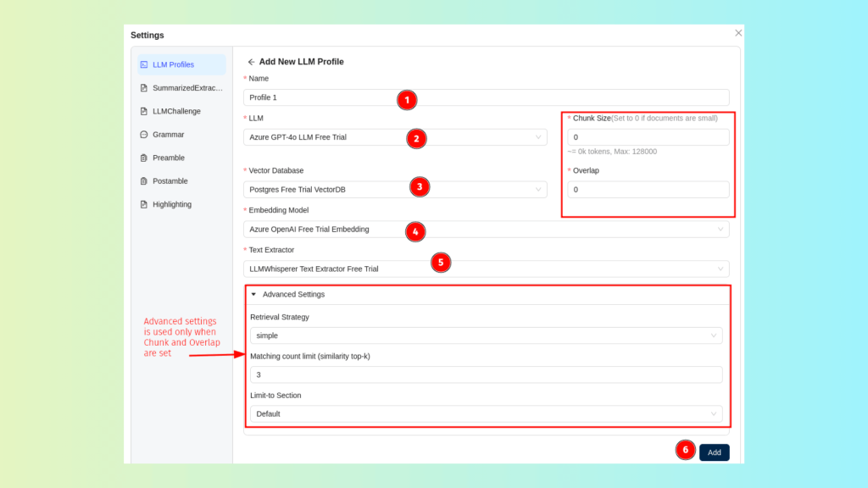The height and width of the screenshot is (488, 868).
Task: Click the Postamble sidebar icon
Action: (144, 181)
